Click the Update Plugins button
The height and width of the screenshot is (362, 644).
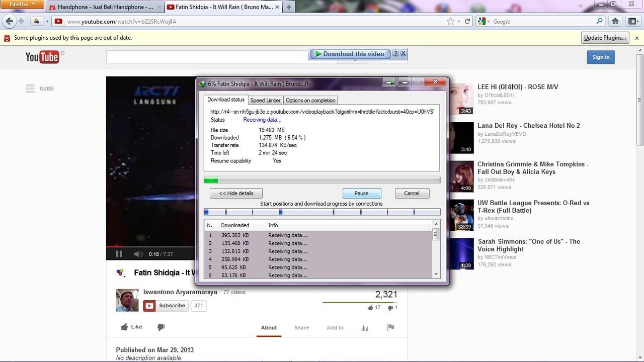pyautogui.click(x=605, y=38)
